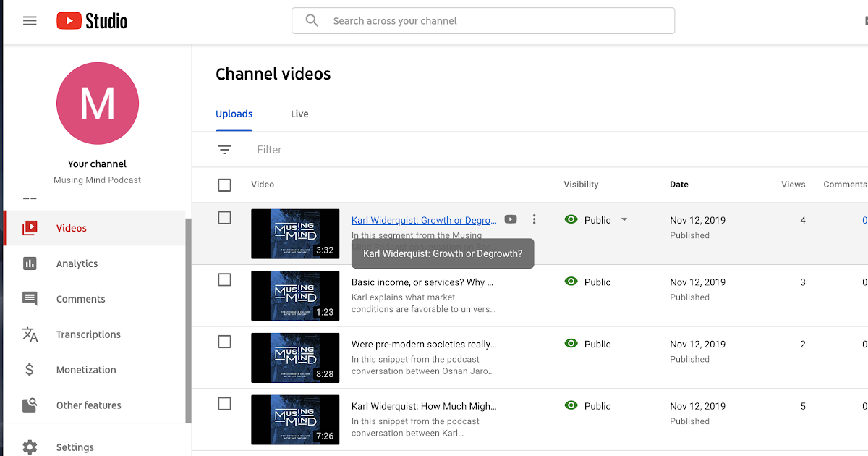Click the Other features icon

tap(30, 405)
